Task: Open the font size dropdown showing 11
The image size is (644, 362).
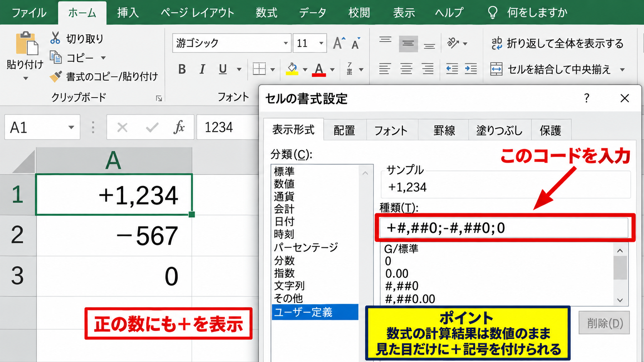Action: (x=321, y=43)
